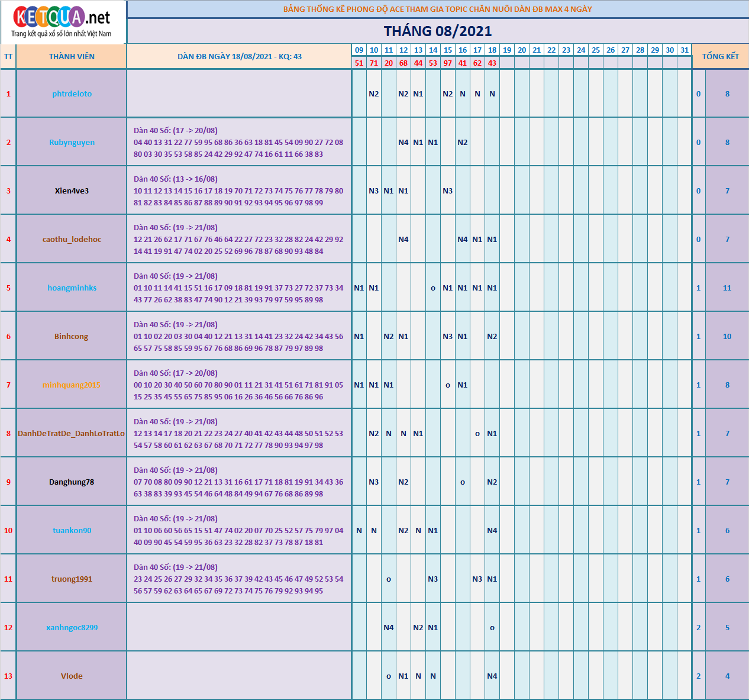This screenshot has height=700, width=749.
Task: Open member name 'Rubynguyen'
Action: 72,143
